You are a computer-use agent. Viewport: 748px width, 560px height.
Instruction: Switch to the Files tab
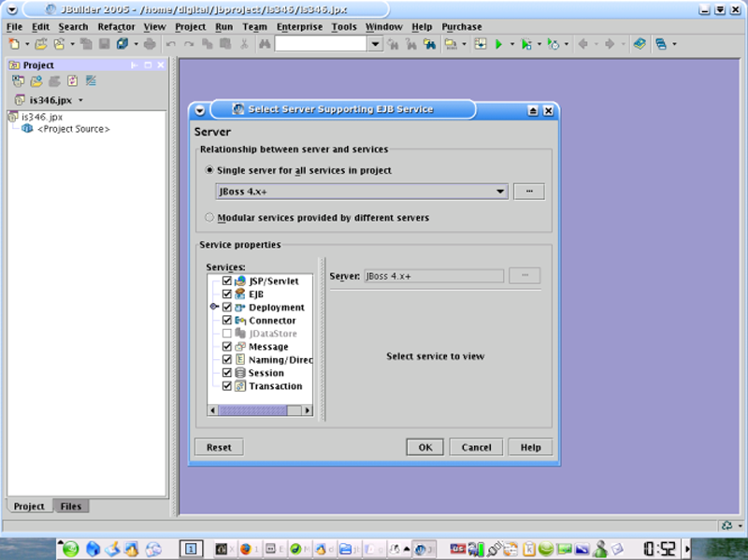pos(70,506)
